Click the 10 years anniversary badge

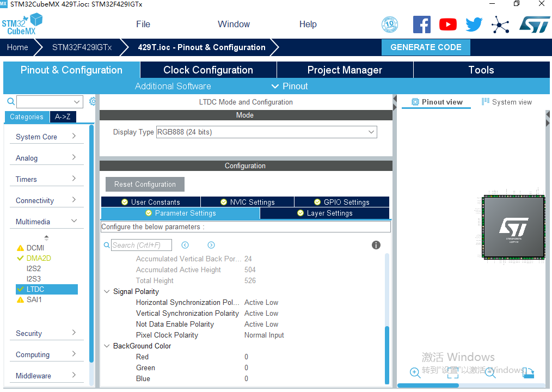pos(390,24)
